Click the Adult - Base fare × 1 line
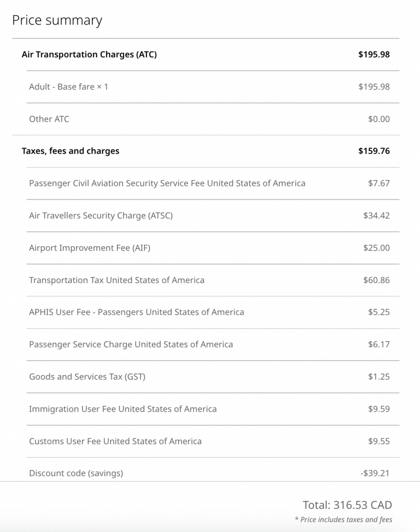This screenshot has width=420, height=532. [69, 87]
